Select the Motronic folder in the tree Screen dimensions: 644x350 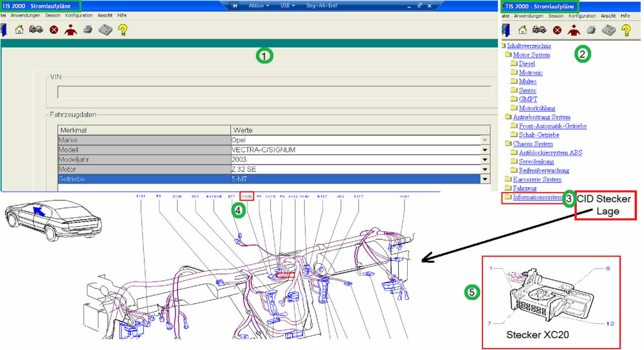coord(530,72)
